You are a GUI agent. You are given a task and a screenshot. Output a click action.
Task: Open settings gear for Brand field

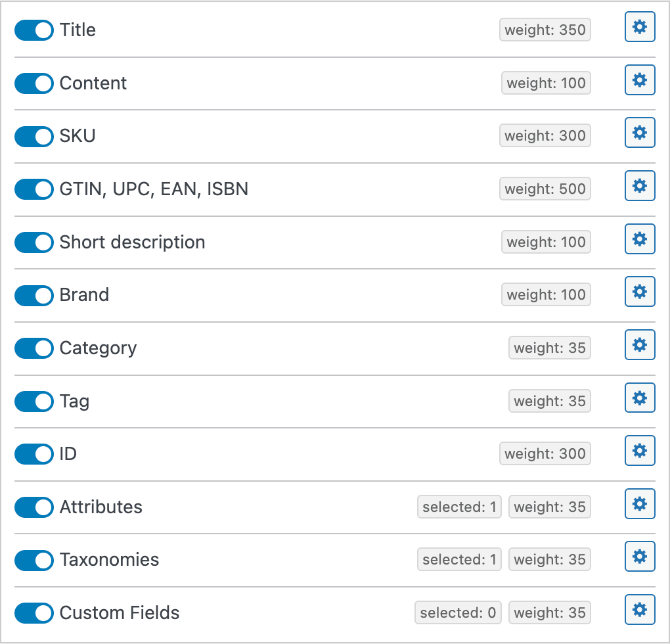640,291
